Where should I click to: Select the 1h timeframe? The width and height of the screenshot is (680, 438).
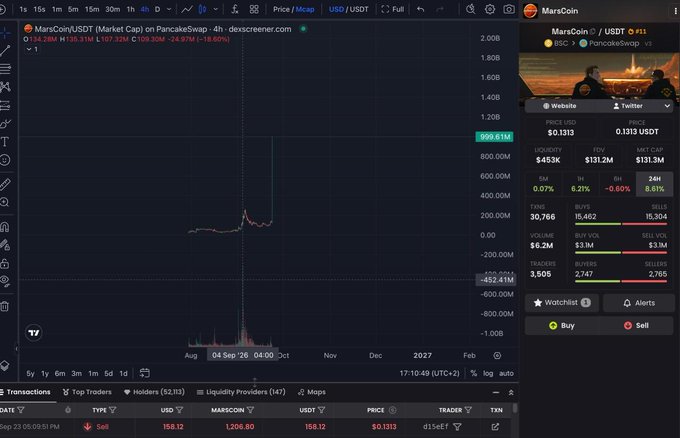point(131,9)
